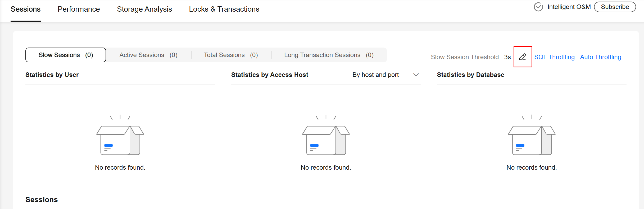Open the By host and port dropdown

(x=375, y=75)
